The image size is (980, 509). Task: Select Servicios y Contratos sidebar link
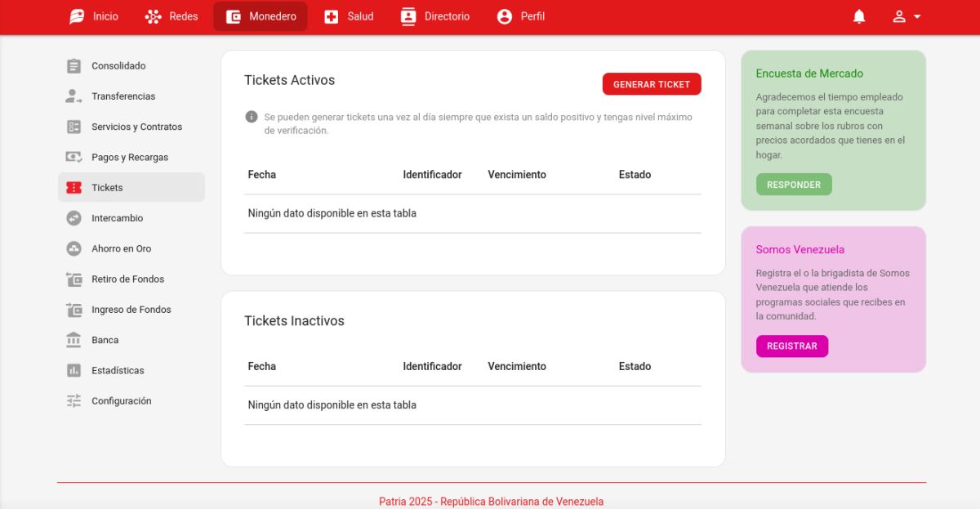[136, 127]
